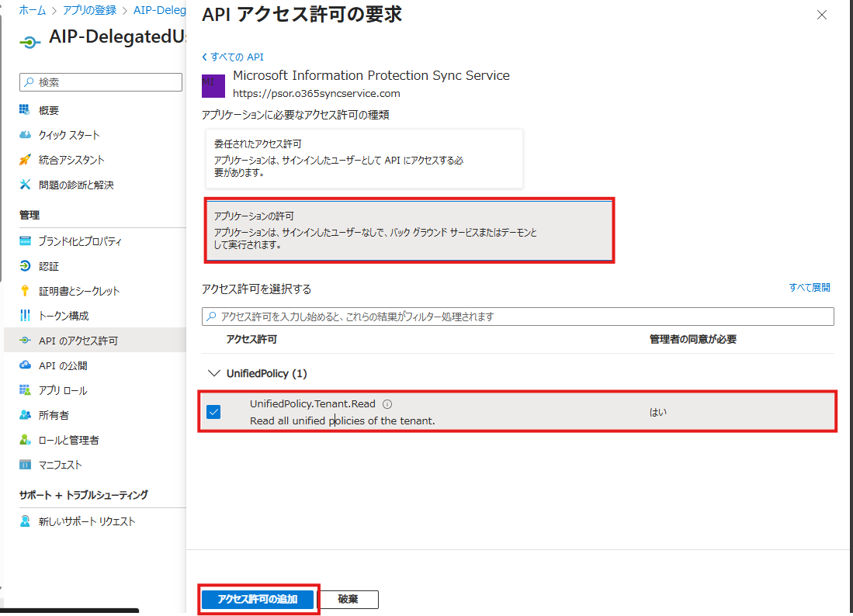This screenshot has width=853, height=616.
Task: Open トークン構成 menu item
Action: click(x=63, y=316)
